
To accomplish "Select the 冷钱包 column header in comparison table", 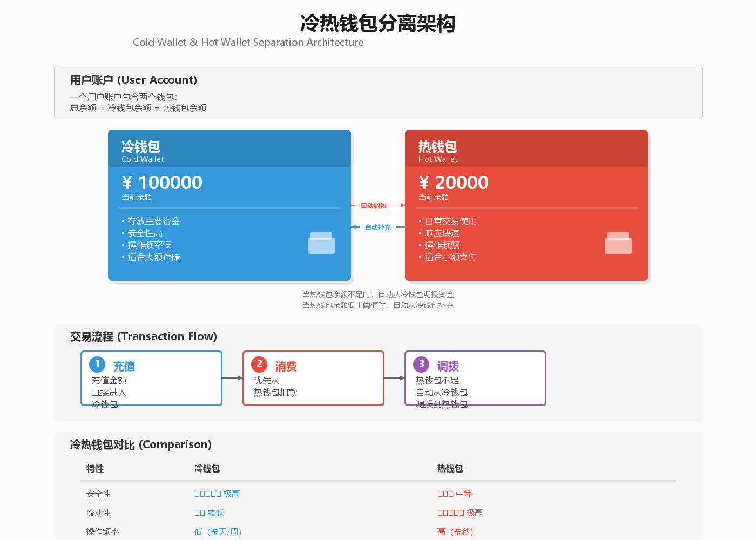I will [x=207, y=469].
